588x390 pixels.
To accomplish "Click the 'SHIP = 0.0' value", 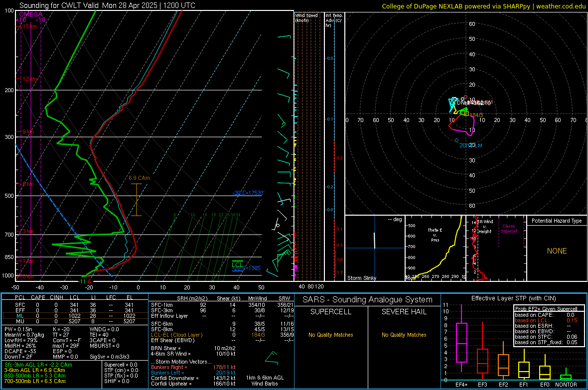I will [x=117, y=381].
